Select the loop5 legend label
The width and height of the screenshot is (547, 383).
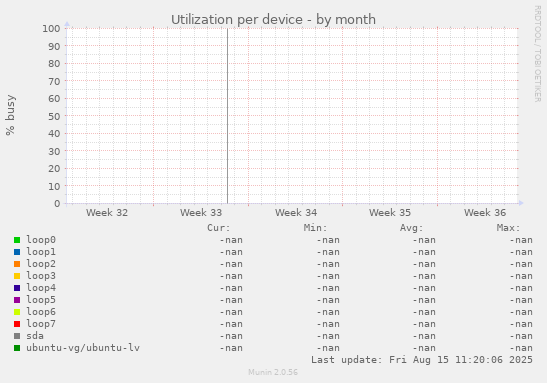point(41,300)
